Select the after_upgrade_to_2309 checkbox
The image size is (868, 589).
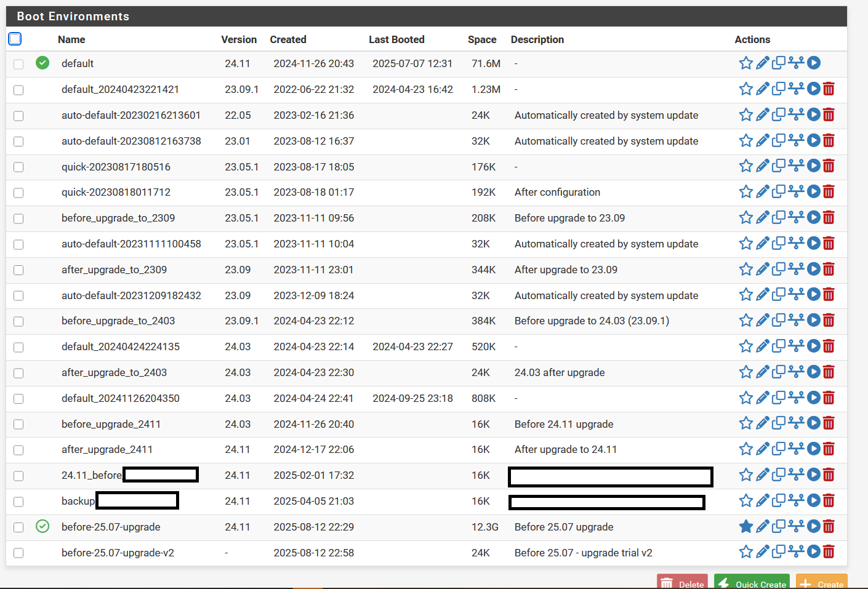18,270
